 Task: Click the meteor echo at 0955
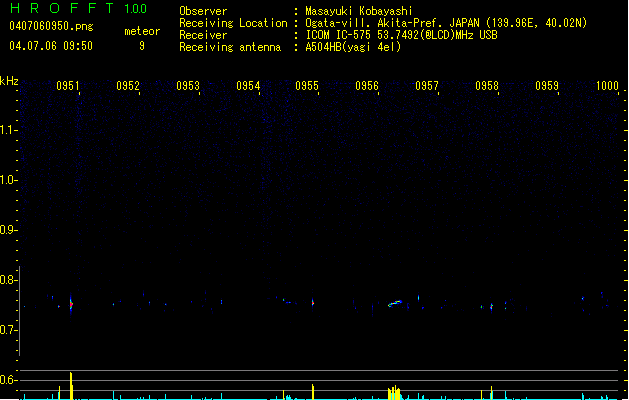click(x=313, y=303)
